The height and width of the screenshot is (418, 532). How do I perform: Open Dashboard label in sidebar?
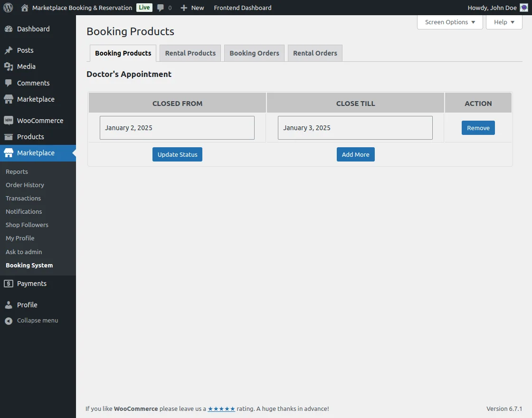click(33, 29)
